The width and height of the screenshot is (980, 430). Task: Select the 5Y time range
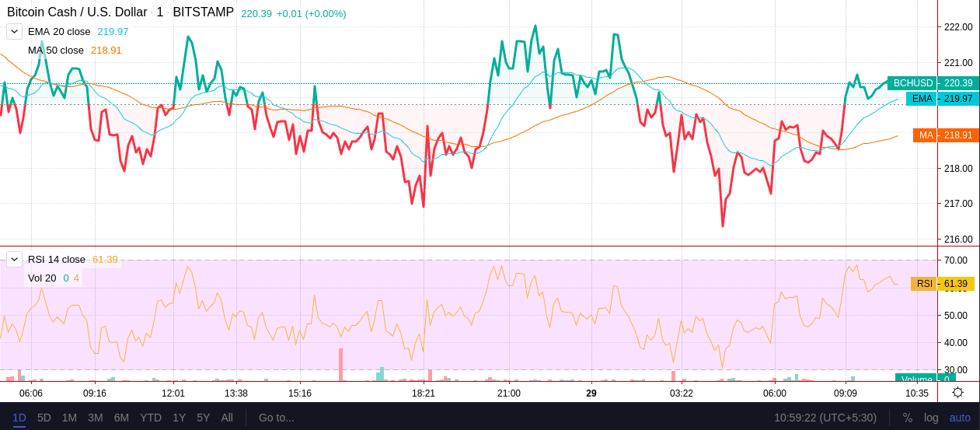(204, 418)
